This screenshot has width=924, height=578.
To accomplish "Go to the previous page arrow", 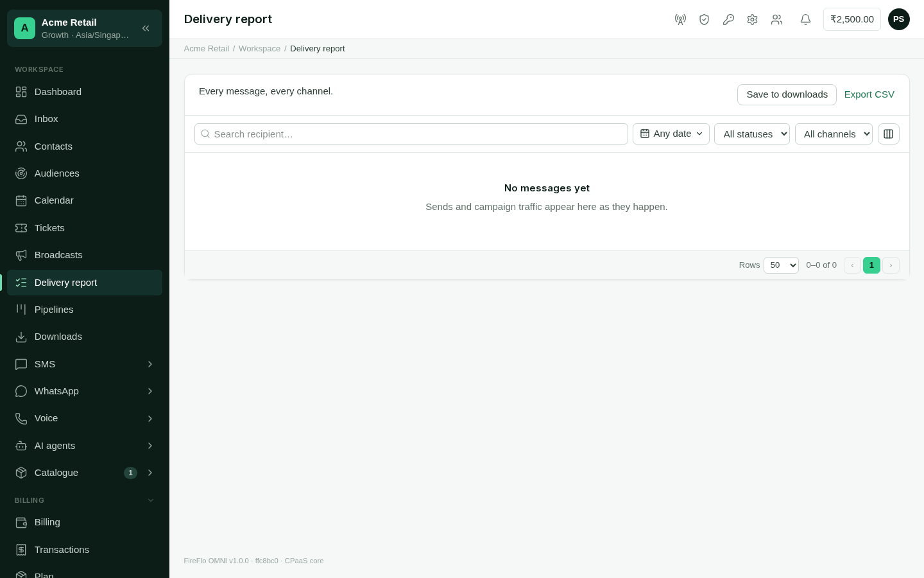I will pyautogui.click(x=852, y=265).
